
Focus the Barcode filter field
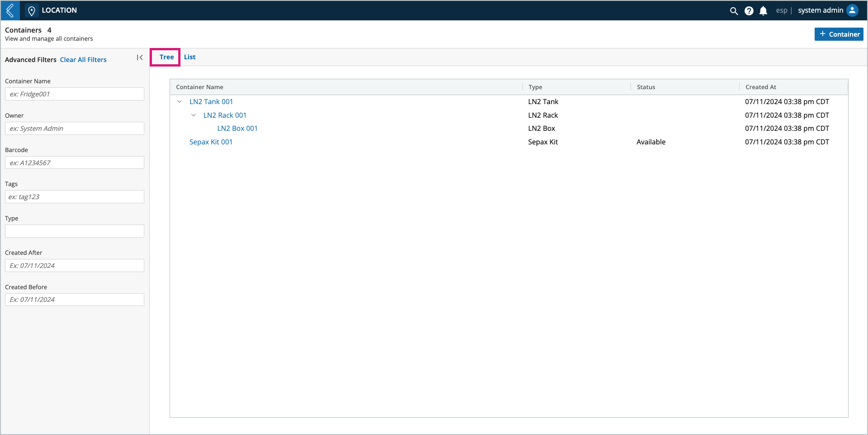[75, 163]
